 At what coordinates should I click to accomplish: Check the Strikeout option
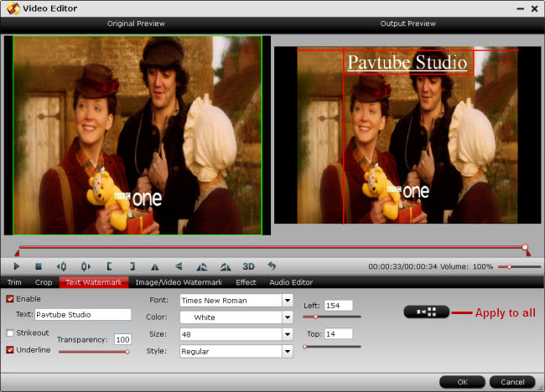(10, 333)
